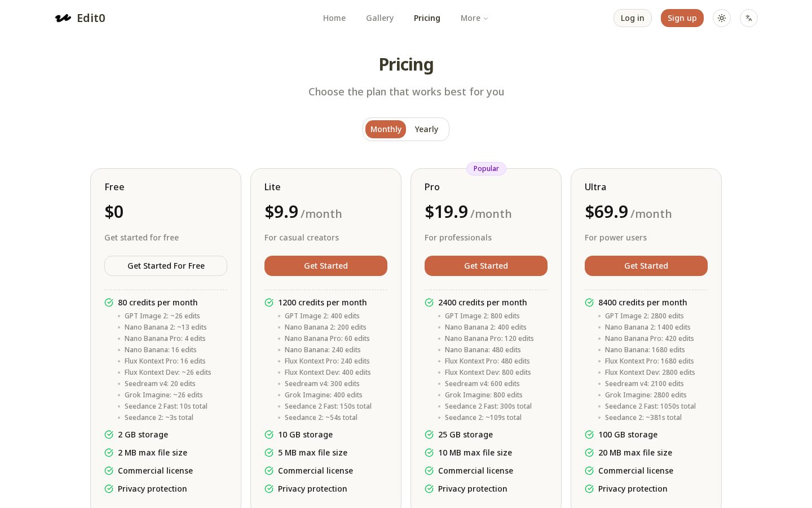Click 'Nano Banana Pro: 120 edits' line
The image size is (812, 508).
pos(489,339)
